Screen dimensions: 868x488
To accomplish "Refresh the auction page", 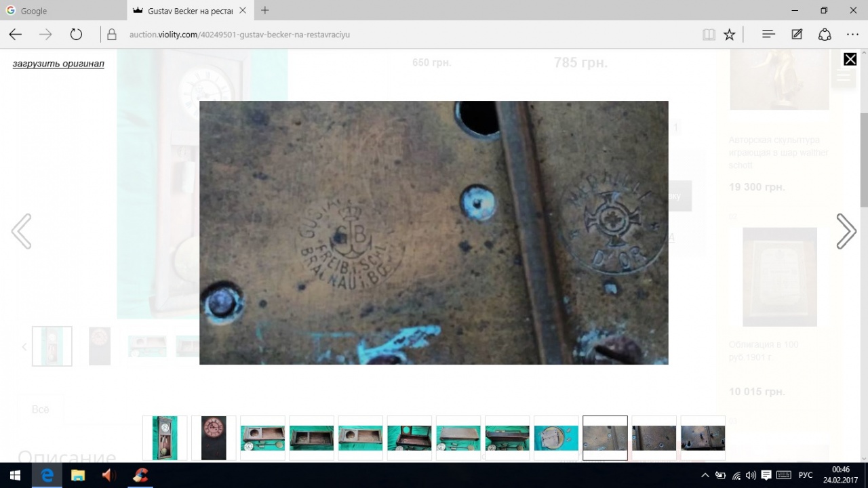I will [76, 35].
